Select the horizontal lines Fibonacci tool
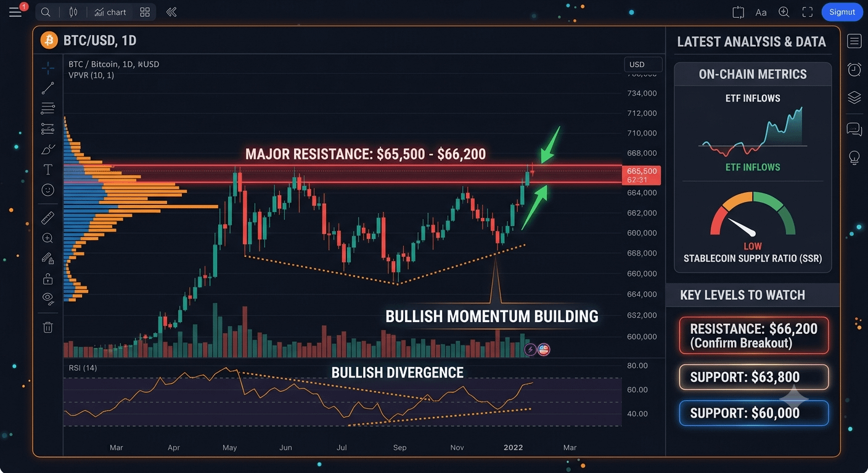The image size is (868, 473). point(47,109)
